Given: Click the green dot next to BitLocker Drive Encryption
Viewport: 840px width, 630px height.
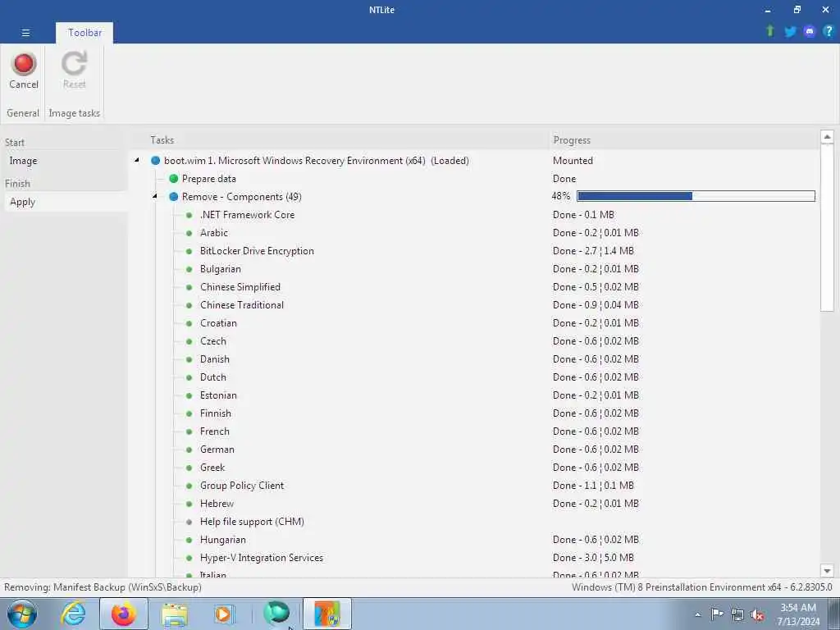Looking at the screenshot, I should coord(189,251).
